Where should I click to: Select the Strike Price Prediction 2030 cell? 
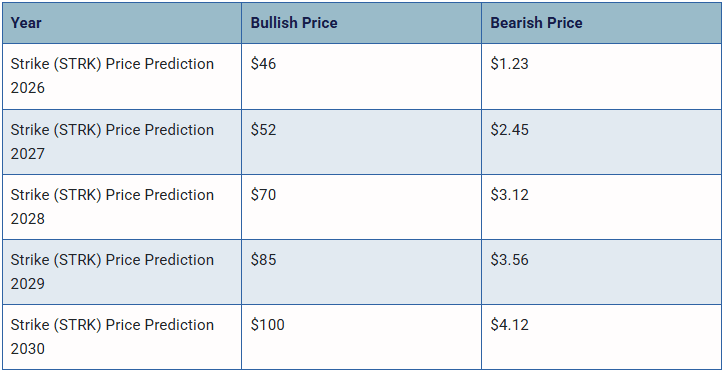click(x=122, y=337)
